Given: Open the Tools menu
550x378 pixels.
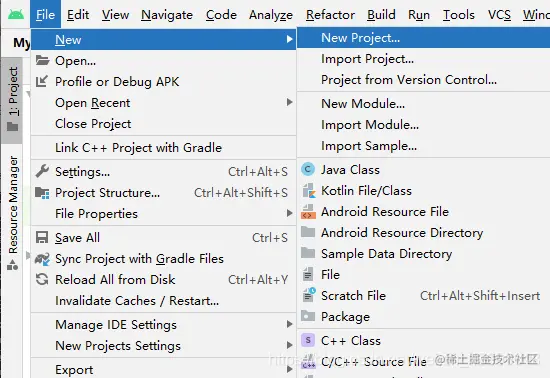Looking at the screenshot, I should tap(459, 15).
